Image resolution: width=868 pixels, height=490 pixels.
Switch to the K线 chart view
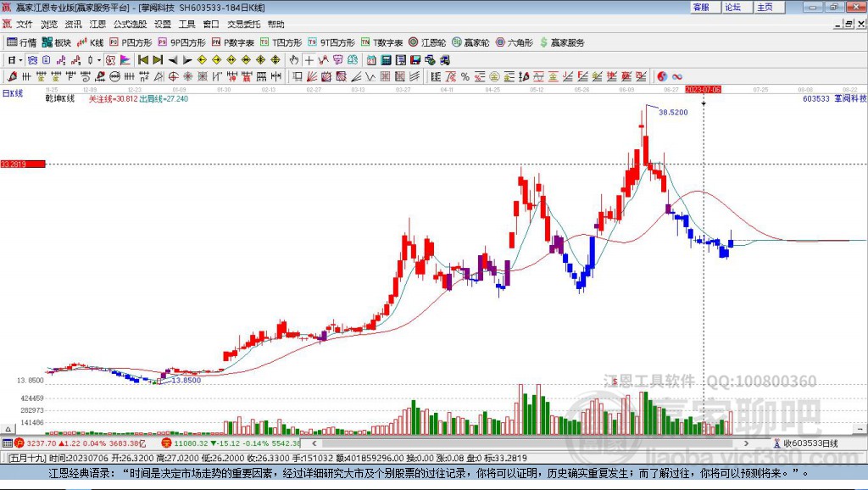[x=90, y=42]
